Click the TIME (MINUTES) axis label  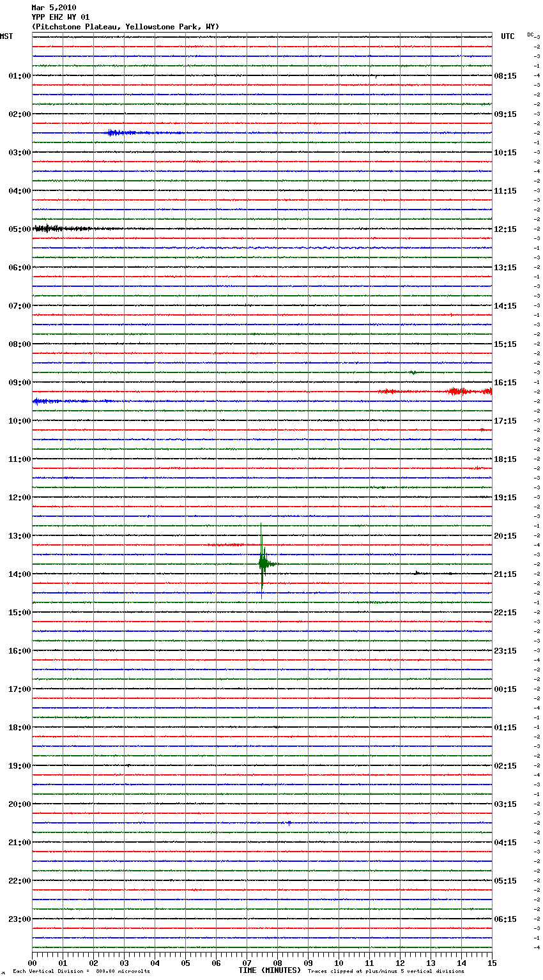tap(270, 970)
